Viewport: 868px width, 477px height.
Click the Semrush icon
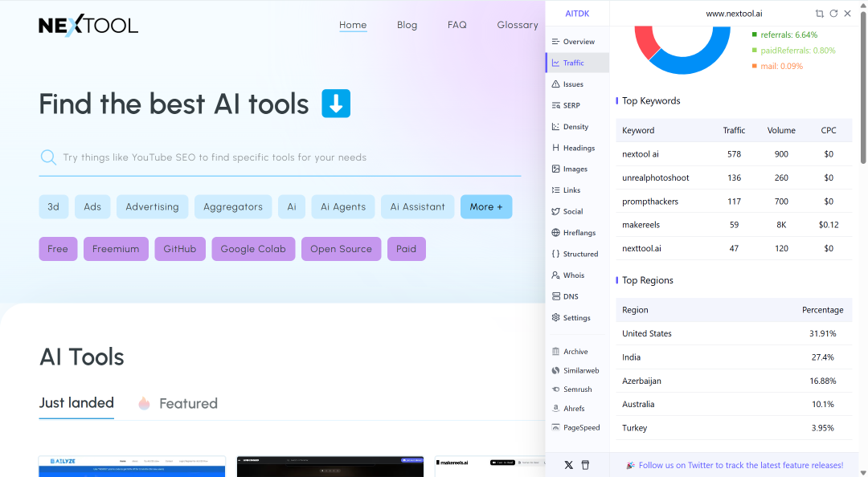556,389
